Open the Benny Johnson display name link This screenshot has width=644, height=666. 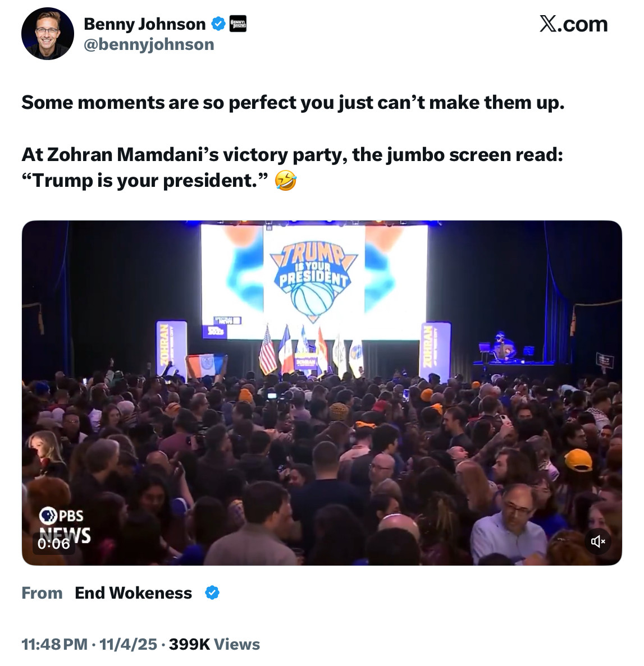144,24
